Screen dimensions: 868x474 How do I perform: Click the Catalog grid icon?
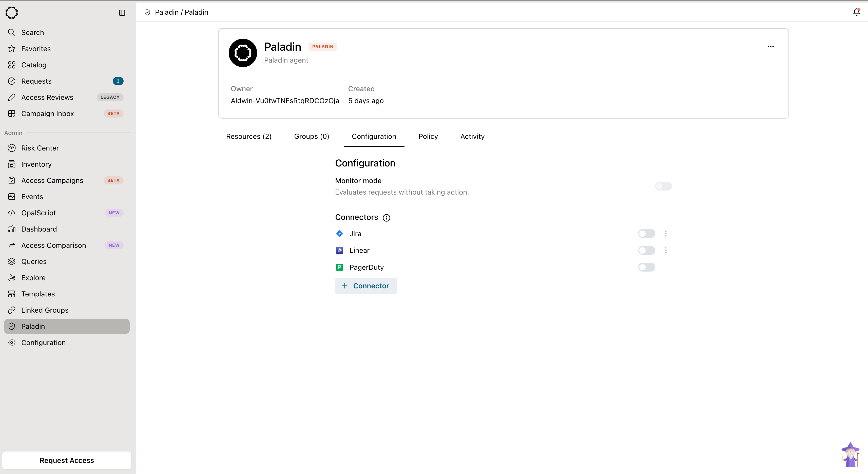tap(12, 65)
